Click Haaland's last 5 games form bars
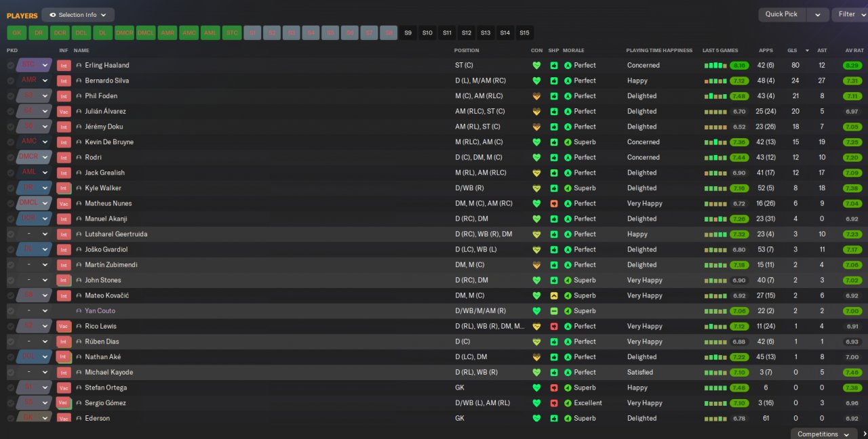Screen dimensions: 868x439 715,66
